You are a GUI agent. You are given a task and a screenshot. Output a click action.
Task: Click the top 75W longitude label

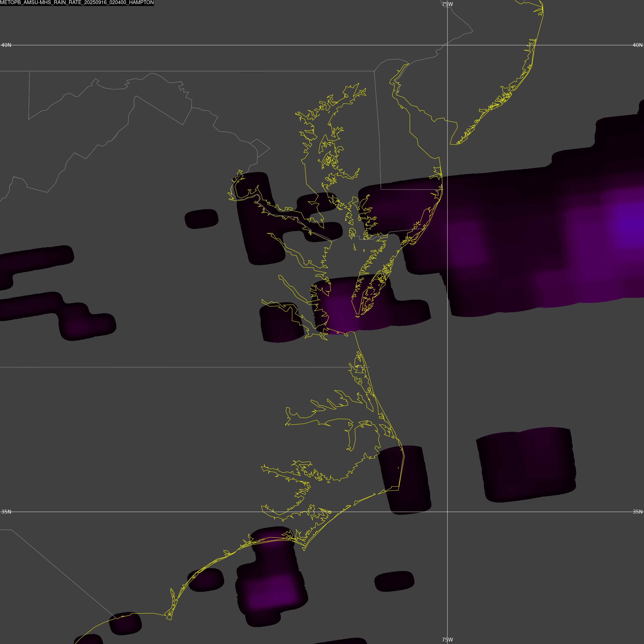coord(447,4)
